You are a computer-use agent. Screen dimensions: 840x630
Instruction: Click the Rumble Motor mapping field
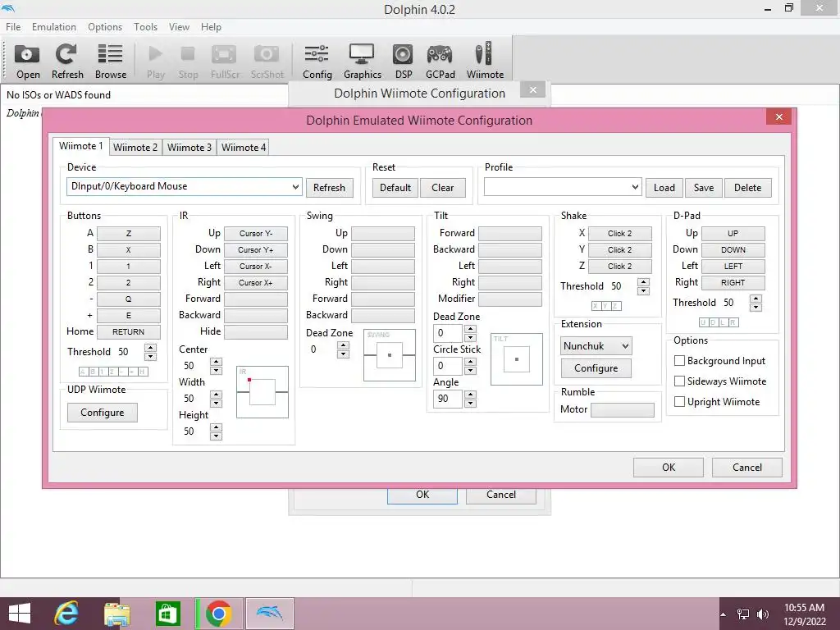pos(622,410)
